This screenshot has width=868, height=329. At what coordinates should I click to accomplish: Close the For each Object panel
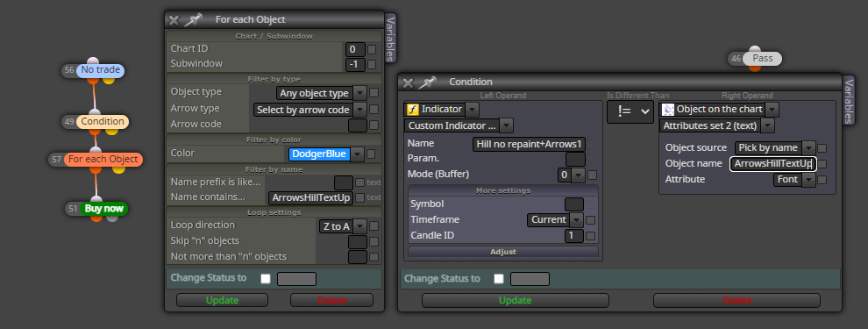[174, 20]
